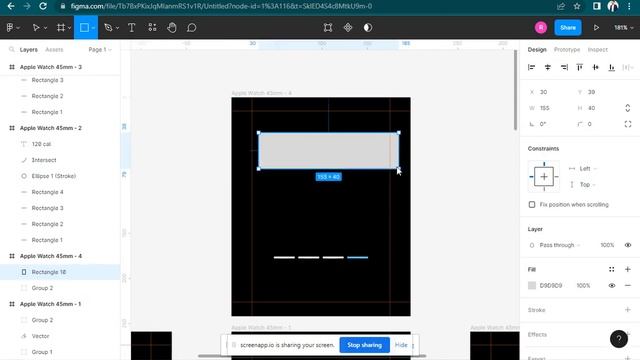Screen dimensions: 640x360
Task: Click Align bottom icon
Action: pos(611,67)
